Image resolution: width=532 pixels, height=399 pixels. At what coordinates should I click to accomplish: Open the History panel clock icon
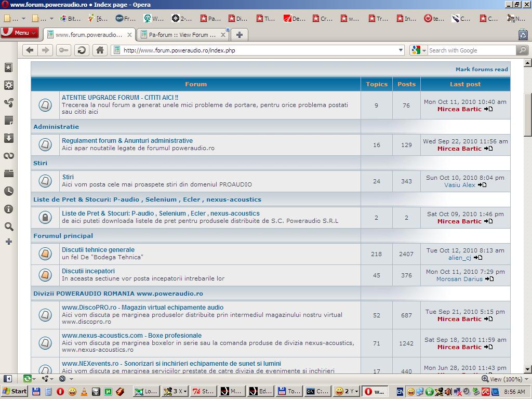(8, 191)
